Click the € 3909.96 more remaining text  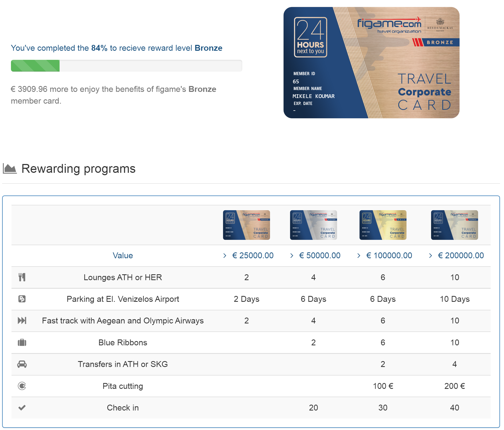click(x=114, y=95)
